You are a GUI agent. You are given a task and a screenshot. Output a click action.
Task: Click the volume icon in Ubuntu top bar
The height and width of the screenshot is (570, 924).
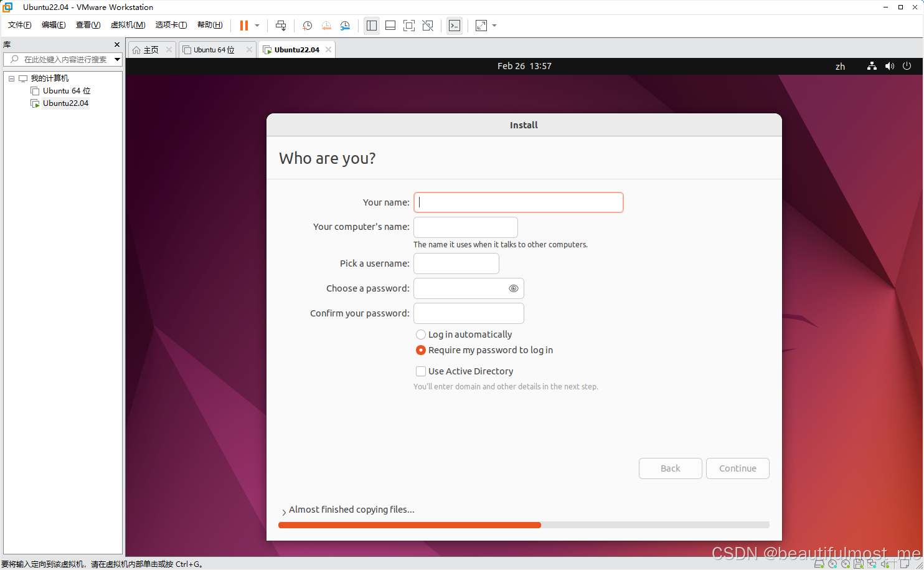click(889, 66)
